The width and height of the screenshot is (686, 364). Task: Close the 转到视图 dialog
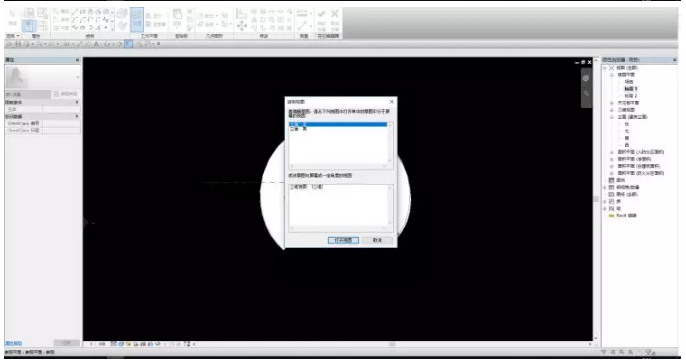coord(392,102)
